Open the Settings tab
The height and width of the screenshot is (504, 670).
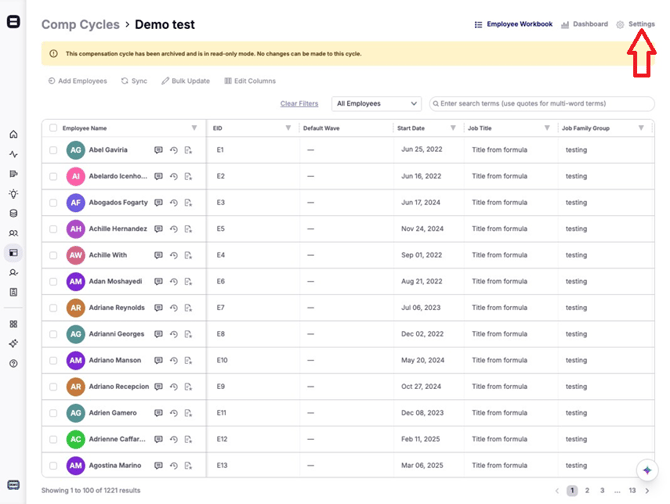click(636, 24)
